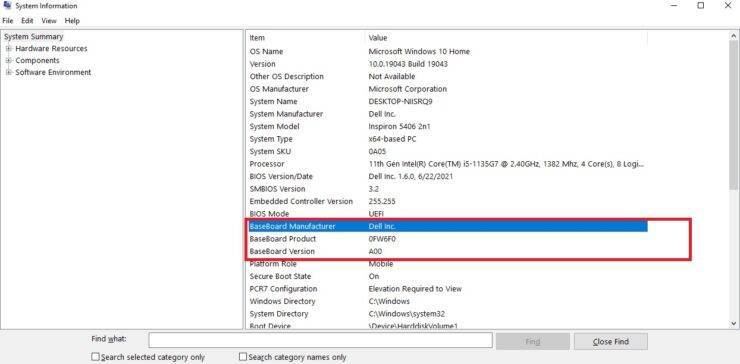Select the SMBIOS Version row
This screenshot has height=364, width=740.
point(447,189)
